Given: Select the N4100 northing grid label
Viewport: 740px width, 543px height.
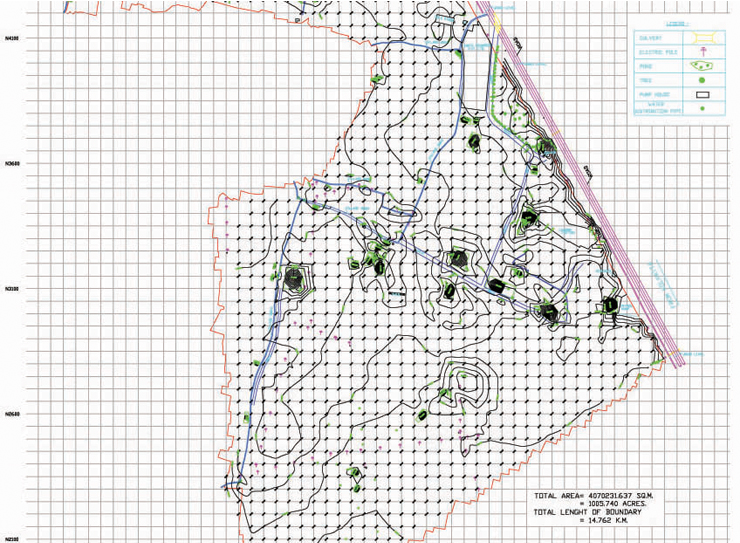Looking at the screenshot, I should click(13, 38).
